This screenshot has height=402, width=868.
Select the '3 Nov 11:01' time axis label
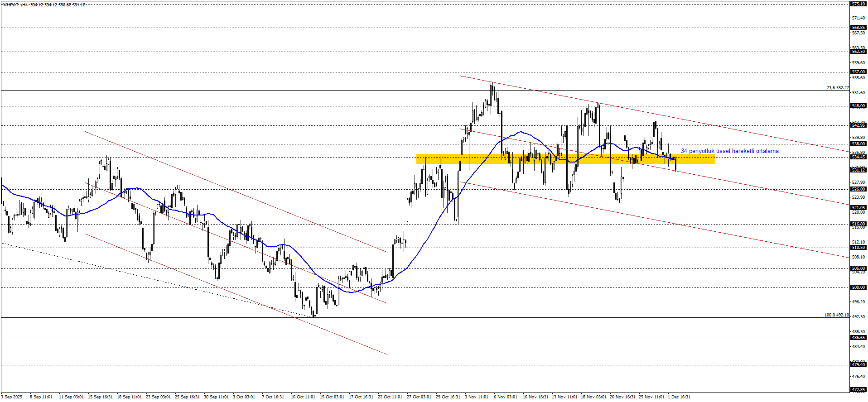coord(477,397)
